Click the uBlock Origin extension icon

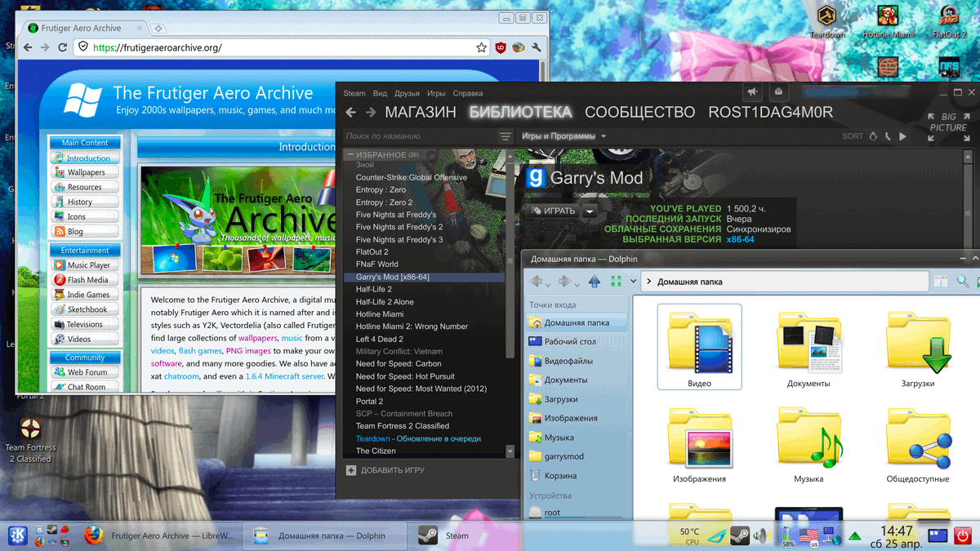(x=500, y=47)
